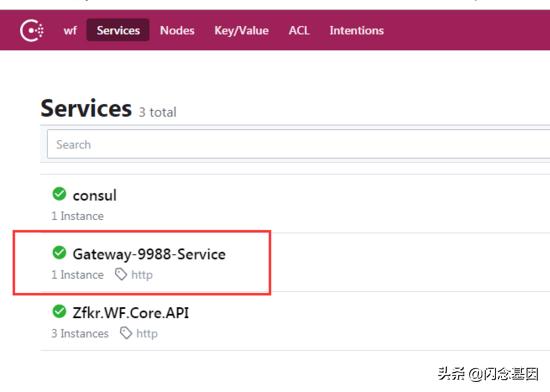Navigate to the Intentions tab
This screenshot has width=550, height=392.
pos(356,31)
